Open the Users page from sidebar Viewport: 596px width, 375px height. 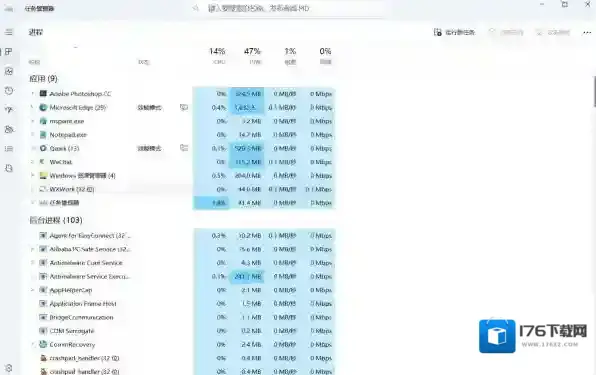coord(9,129)
